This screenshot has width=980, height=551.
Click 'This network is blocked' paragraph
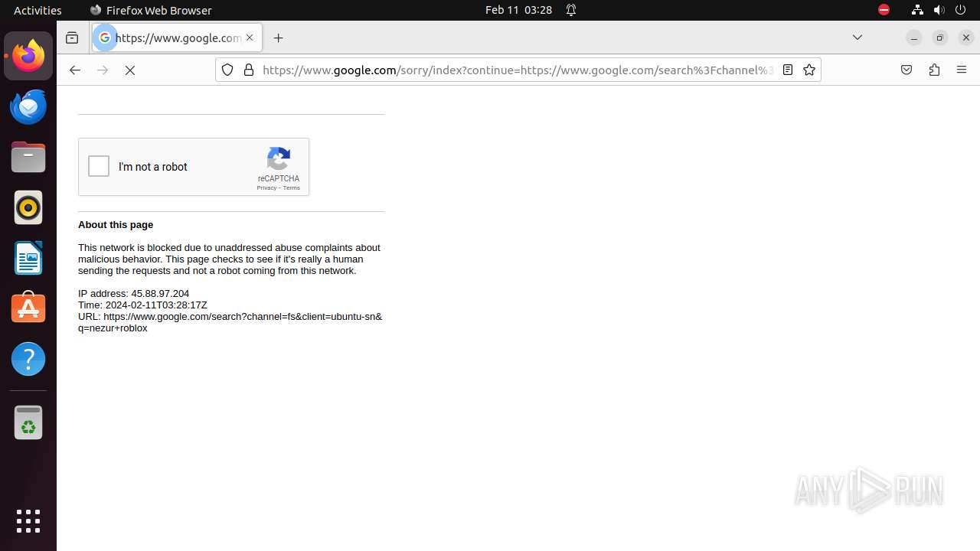pos(229,259)
